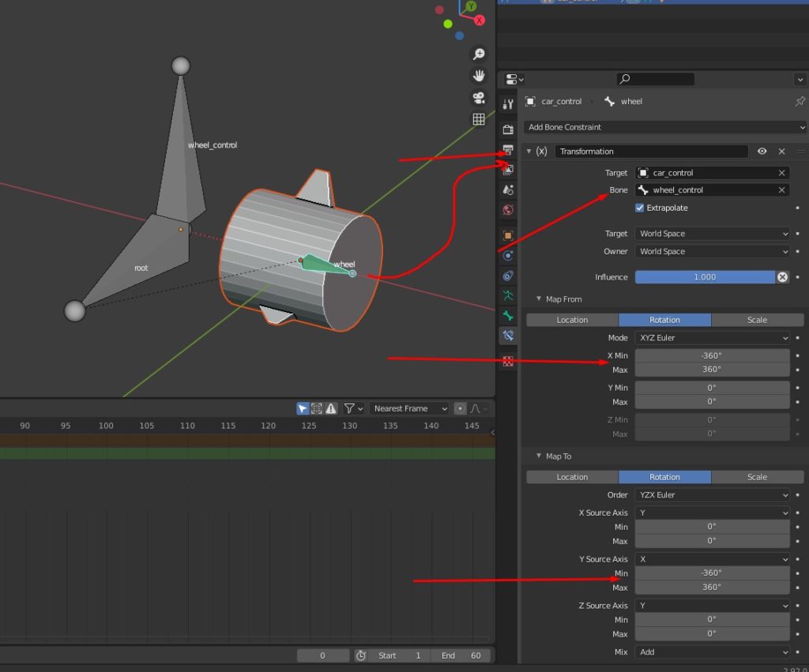Select Scale tab under Map To
The image size is (809, 672).
tap(756, 477)
